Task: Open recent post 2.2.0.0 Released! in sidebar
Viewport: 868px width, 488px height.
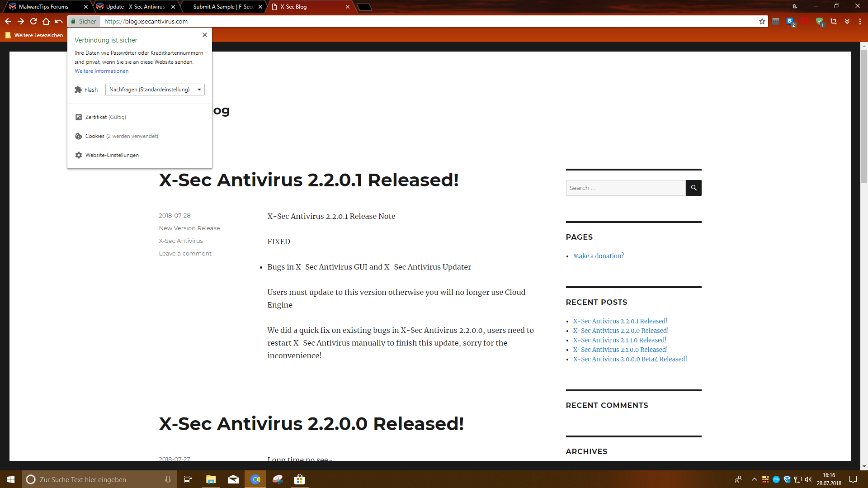Action: pos(621,331)
